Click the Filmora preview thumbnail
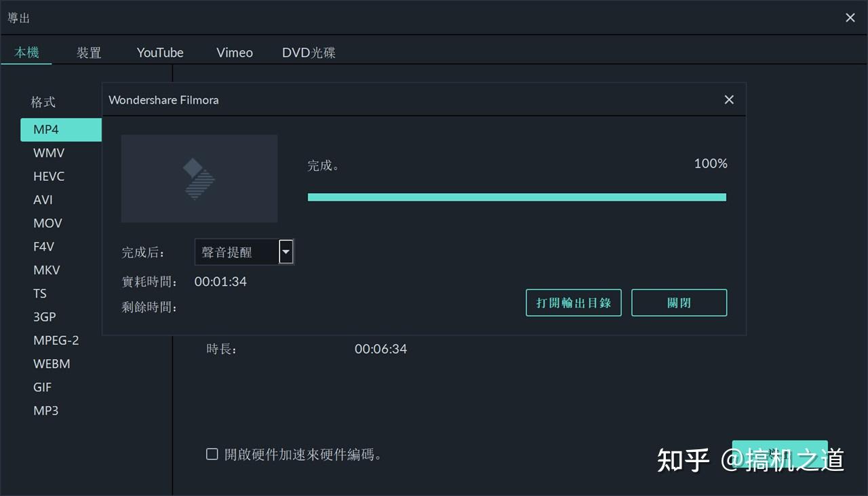The image size is (868, 496). point(199,178)
